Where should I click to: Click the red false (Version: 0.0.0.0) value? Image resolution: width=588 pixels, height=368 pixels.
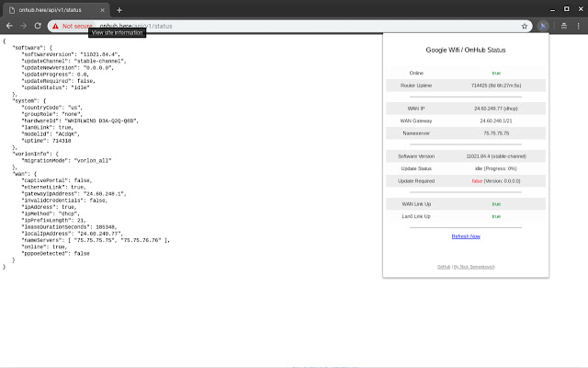point(496,181)
